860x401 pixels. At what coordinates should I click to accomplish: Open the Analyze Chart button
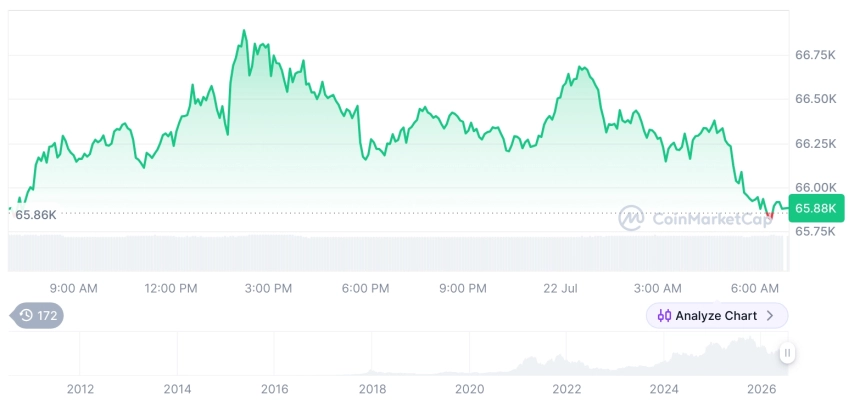(717, 315)
